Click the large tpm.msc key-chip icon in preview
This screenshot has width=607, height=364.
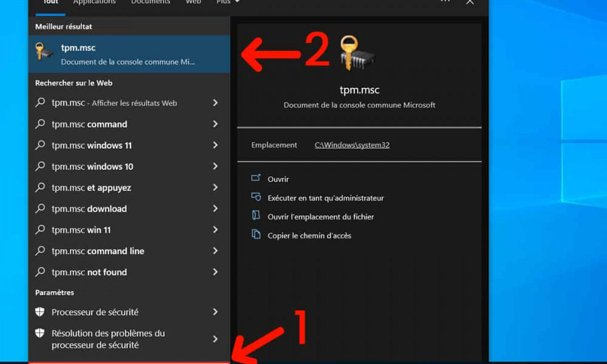click(357, 53)
